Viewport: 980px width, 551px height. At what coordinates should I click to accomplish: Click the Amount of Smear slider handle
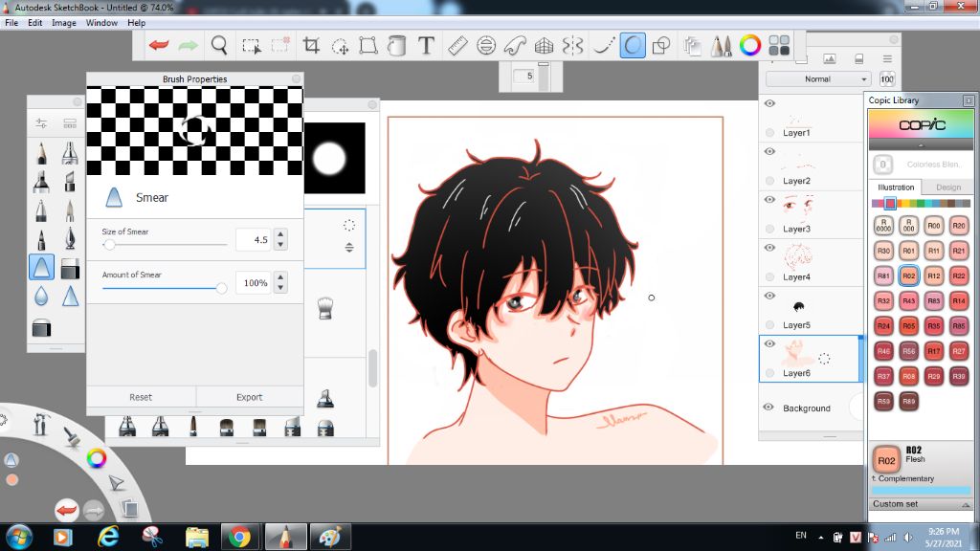221,288
